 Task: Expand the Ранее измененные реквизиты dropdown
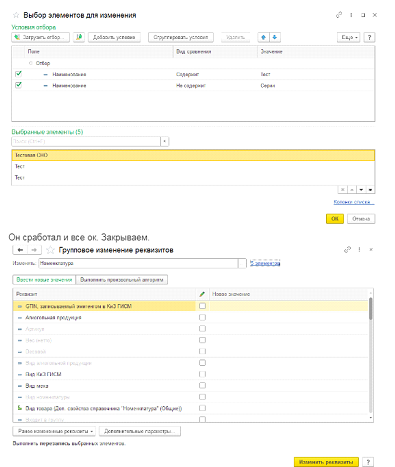click(54, 431)
